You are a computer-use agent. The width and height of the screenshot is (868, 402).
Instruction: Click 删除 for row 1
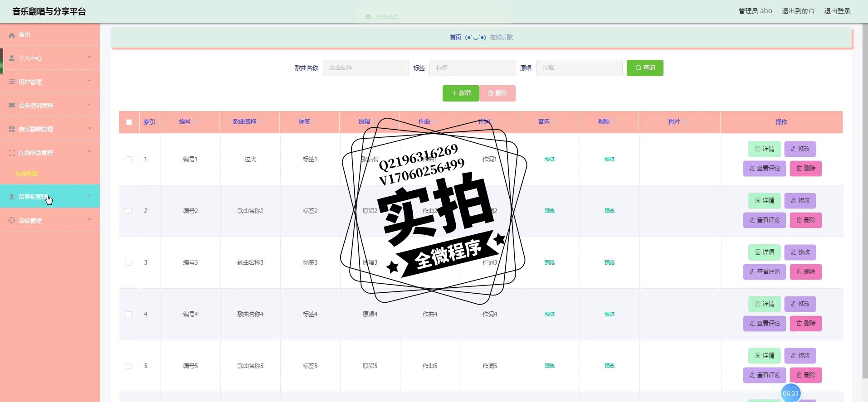tap(806, 169)
